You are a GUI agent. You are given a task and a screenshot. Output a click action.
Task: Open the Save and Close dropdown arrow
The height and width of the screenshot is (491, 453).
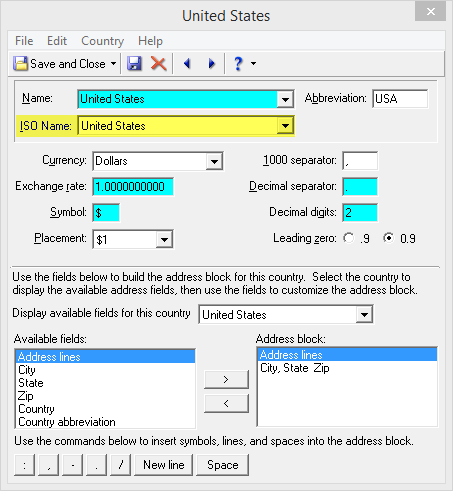coord(113,63)
